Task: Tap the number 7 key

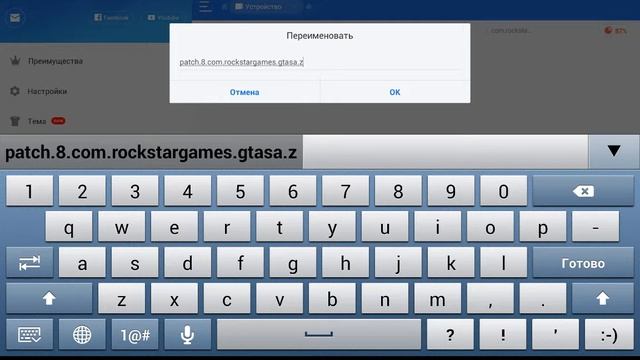Action: tap(345, 191)
